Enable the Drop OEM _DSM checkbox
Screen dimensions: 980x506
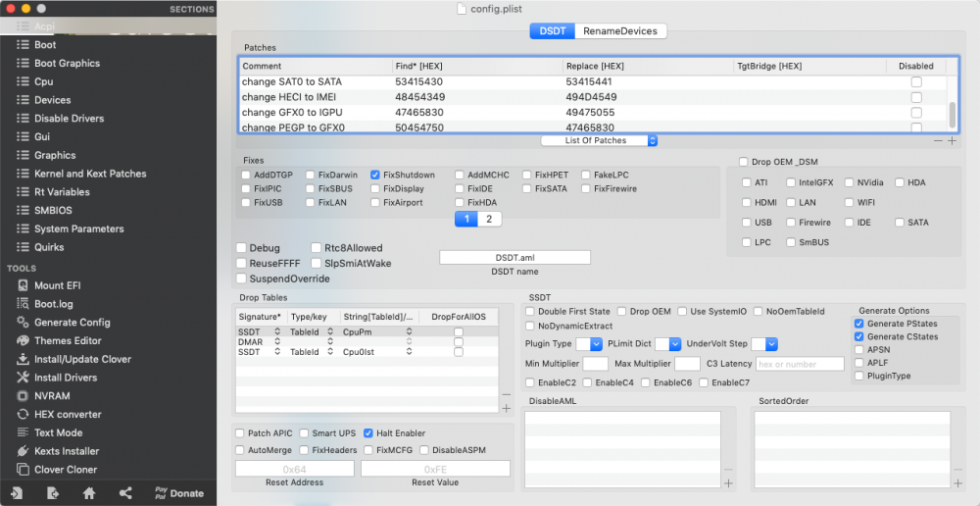click(x=743, y=162)
